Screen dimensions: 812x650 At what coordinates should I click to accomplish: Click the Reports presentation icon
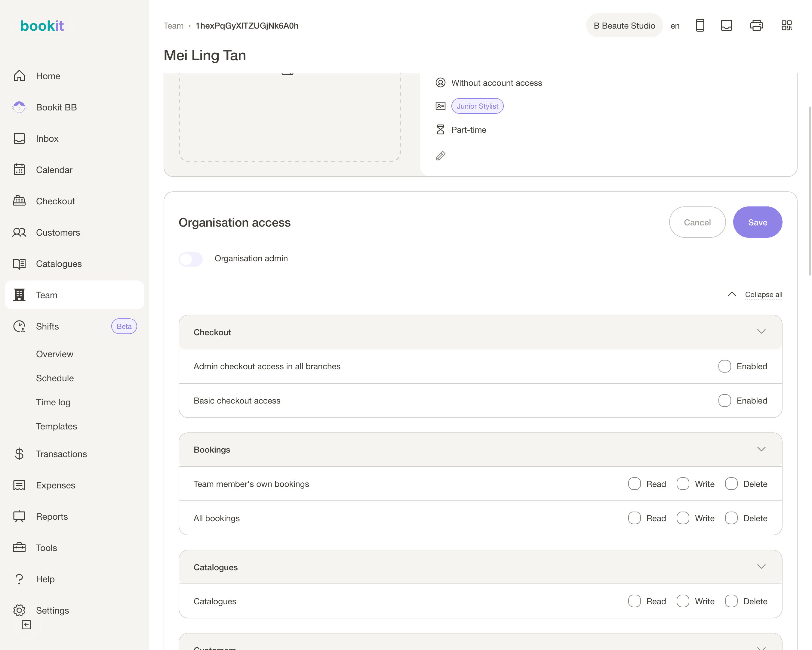(x=19, y=516)
